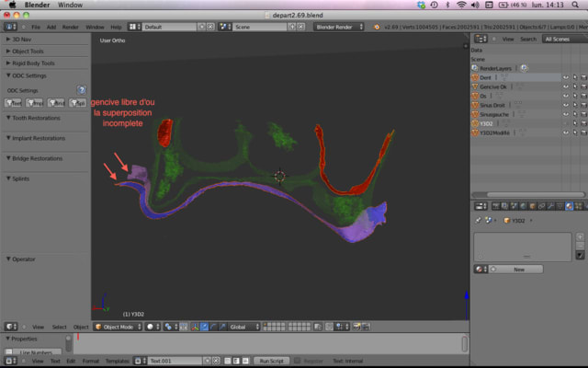Click the ODC Settings help question-mark icon
This screenshot has height=368, width=588.
[82, 90]
